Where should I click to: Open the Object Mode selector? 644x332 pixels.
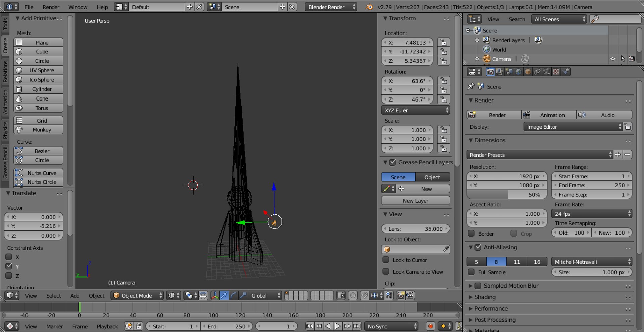click(137, 295)
